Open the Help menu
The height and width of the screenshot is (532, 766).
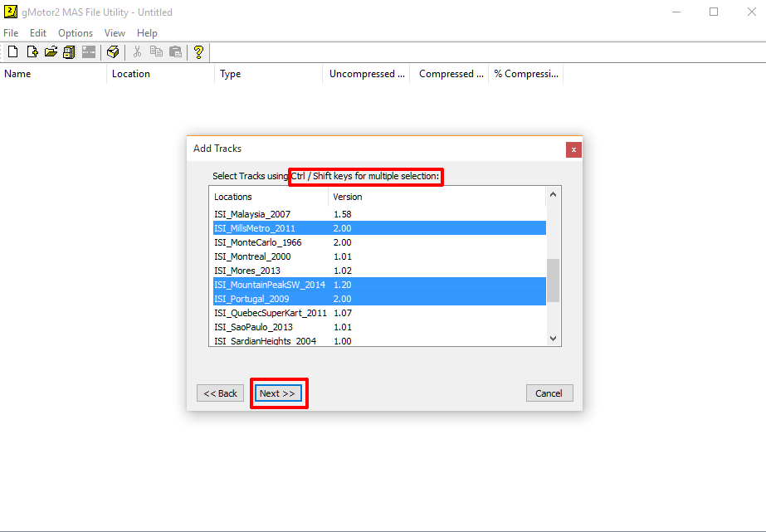pyautogui.click(x=147, y=32)
